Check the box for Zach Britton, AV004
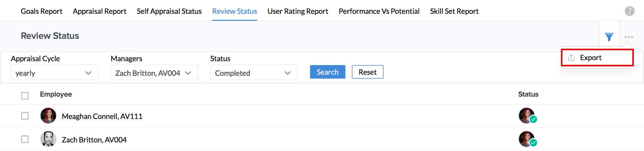644x151 pixels. point(25,139)
